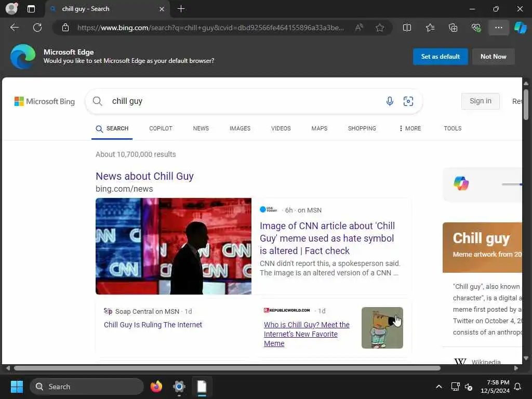Open a new tab with plus button

pyautogui.click(x=181, y=9)
